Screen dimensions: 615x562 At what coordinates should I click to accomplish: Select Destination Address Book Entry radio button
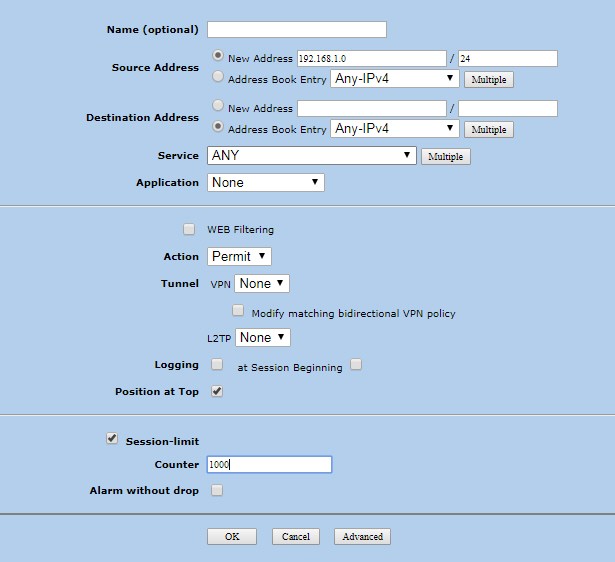point(218,126)
